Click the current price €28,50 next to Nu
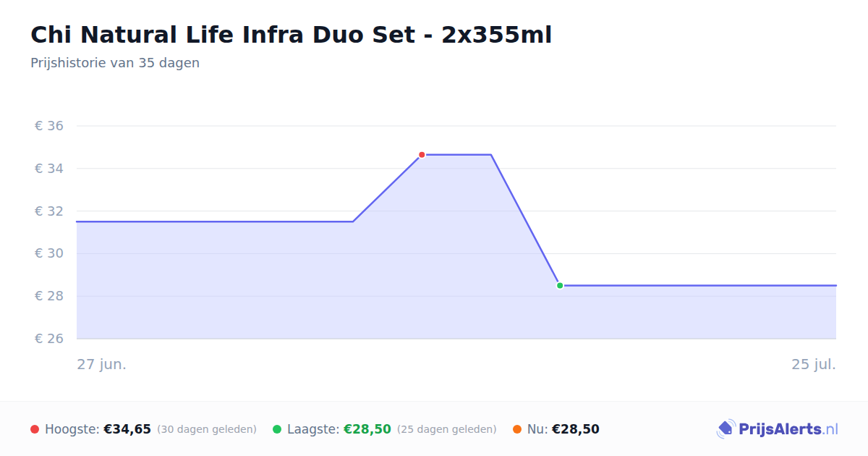This screenshot has height=456, width=868. click(x=576, y=429)
